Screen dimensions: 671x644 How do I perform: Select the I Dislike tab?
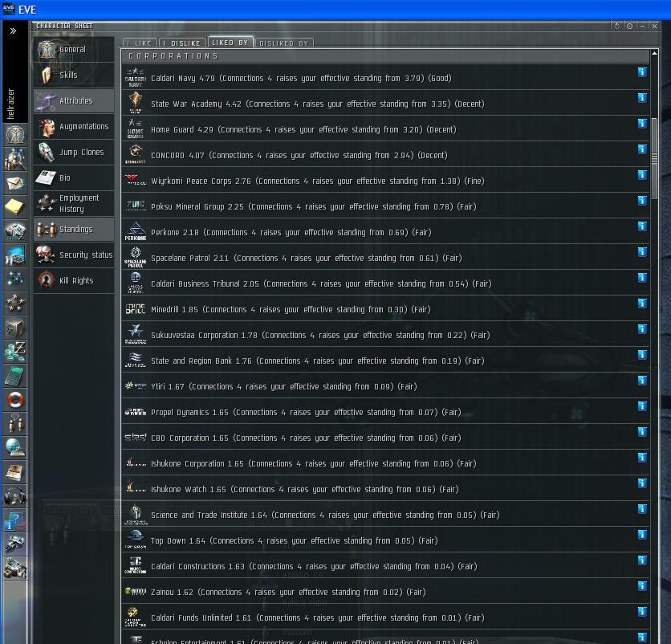[x=182, y=43]
